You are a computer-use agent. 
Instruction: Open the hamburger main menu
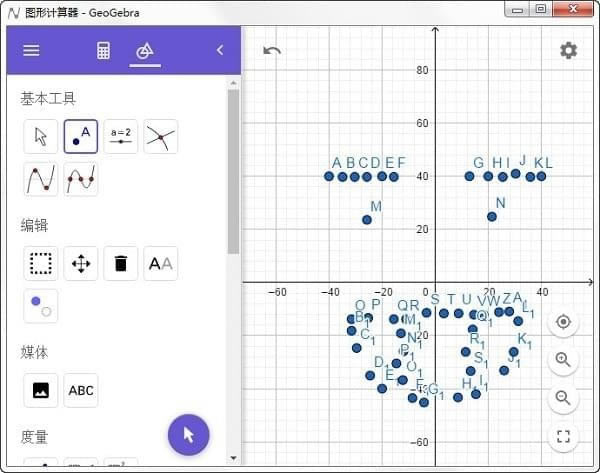coord(31,51)
